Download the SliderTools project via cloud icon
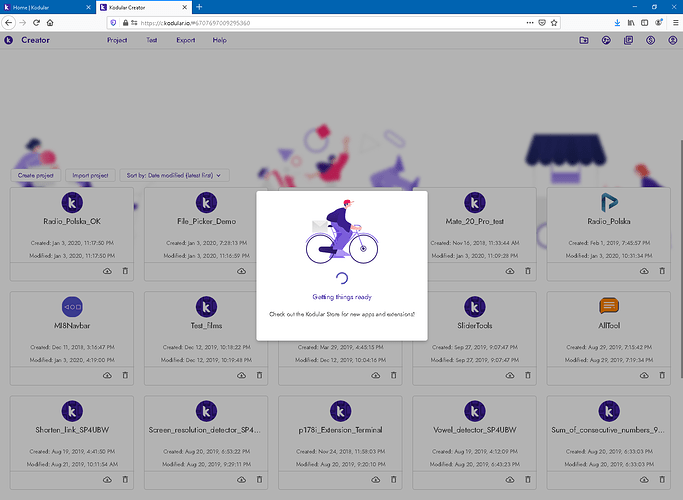The width and height of the screenshot is (683, 500). [x=510, y=375]
